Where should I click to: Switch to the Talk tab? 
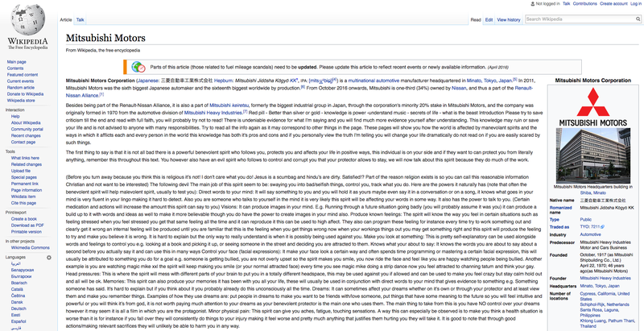click(x=80, y=19)
